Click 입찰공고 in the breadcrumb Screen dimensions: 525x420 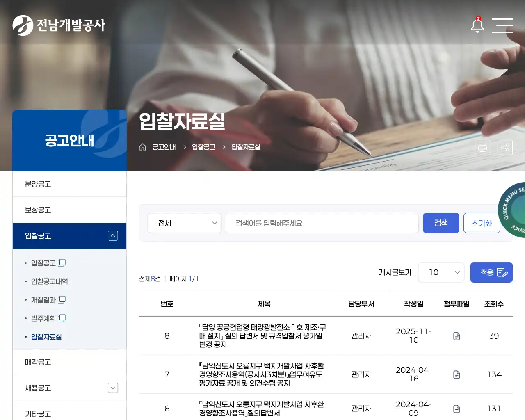pos(203,147)
